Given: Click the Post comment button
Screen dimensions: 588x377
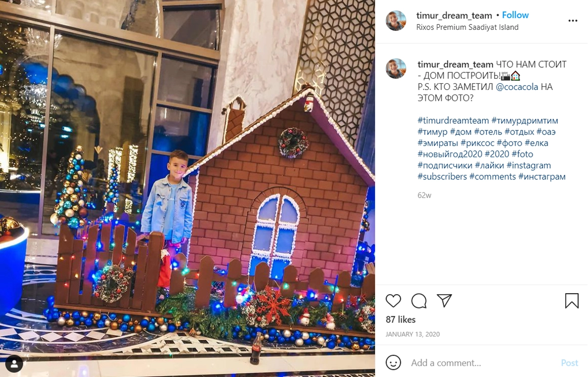Looking at the screenshot, I should coord(569,363).
